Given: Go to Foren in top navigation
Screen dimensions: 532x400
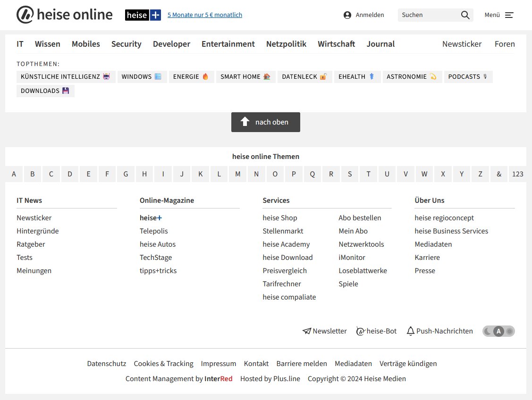Looking at the screenshot, I should tap(505, 44).
